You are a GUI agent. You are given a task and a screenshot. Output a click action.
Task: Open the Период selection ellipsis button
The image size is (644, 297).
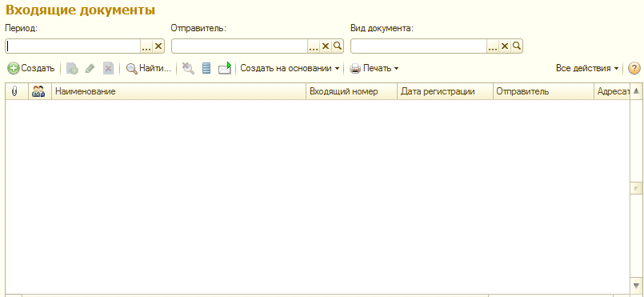click(x=146, y=46)
